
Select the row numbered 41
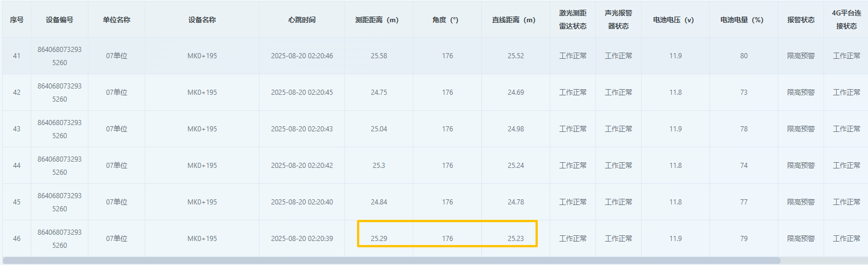tap(17, 56)
